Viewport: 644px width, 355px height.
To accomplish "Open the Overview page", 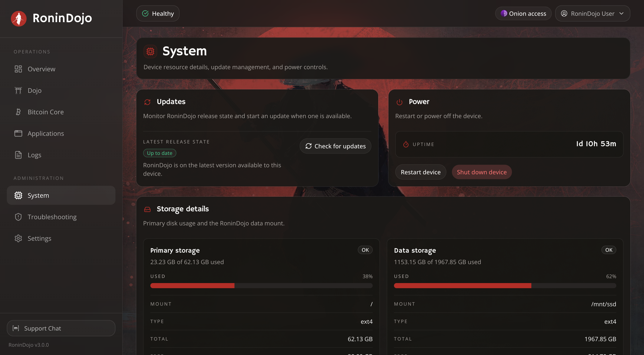I will (61, 69).
